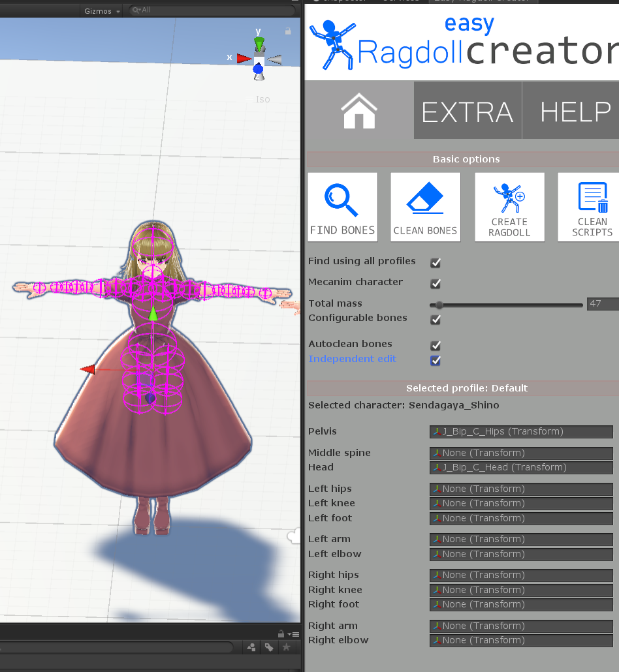
Task: Toggle the Independent edit checkbox
Action: click(x=436, y=361)
